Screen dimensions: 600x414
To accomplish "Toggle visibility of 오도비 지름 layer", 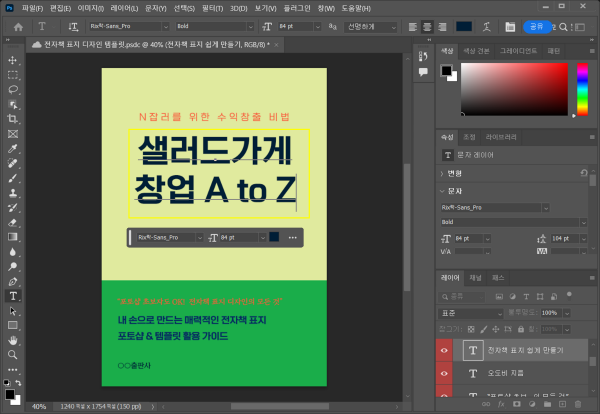I will pos(446,372).
